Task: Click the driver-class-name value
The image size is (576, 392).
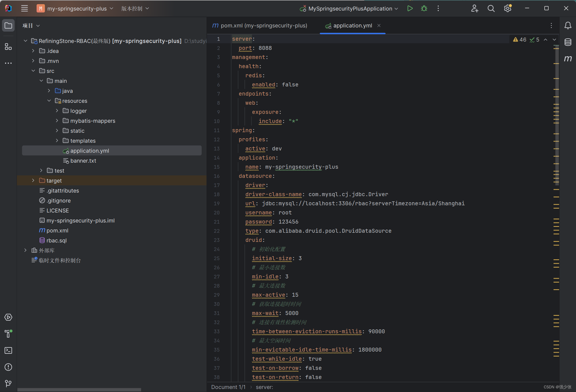Action: pos(348,194)
